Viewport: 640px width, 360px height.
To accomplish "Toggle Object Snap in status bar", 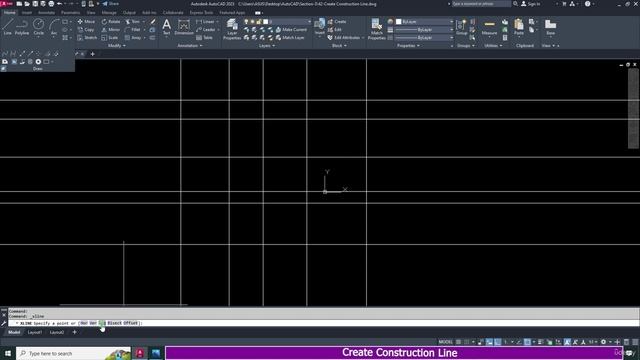I will click(x=527, y=342).
